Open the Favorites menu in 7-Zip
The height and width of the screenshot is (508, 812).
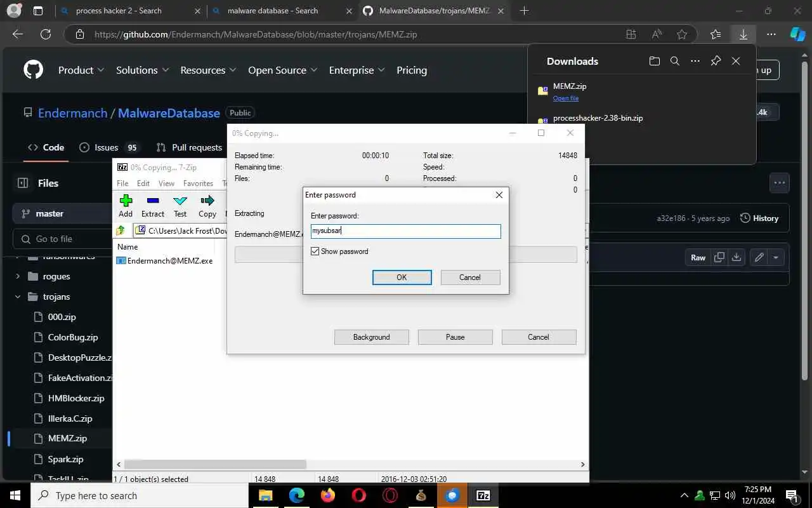pos(198,183)
